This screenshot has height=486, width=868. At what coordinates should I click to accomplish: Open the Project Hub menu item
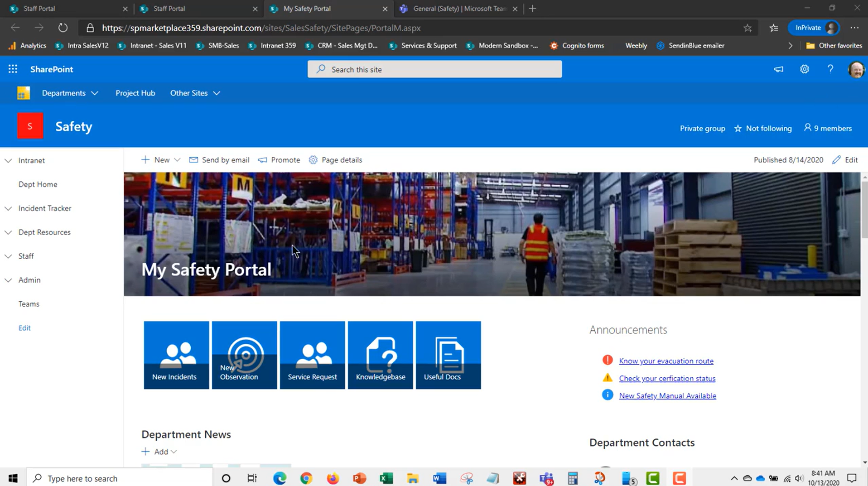[135, 93]
